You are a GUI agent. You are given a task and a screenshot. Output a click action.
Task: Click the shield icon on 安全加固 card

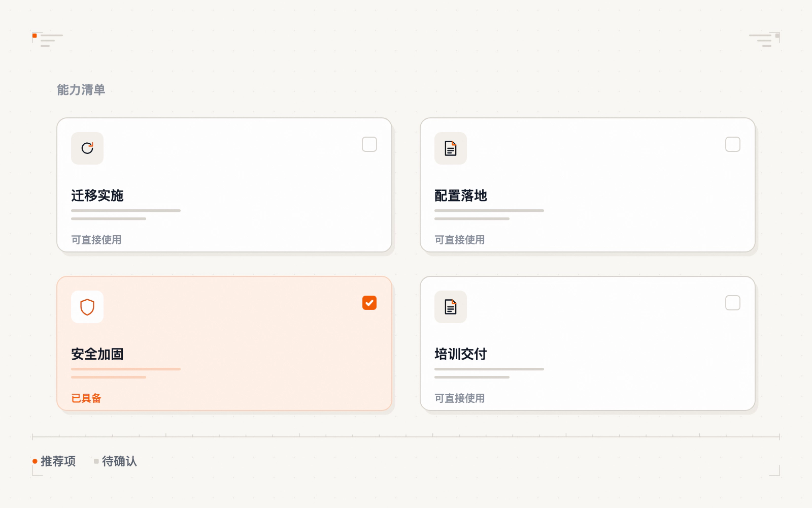[x=87, y=307]
